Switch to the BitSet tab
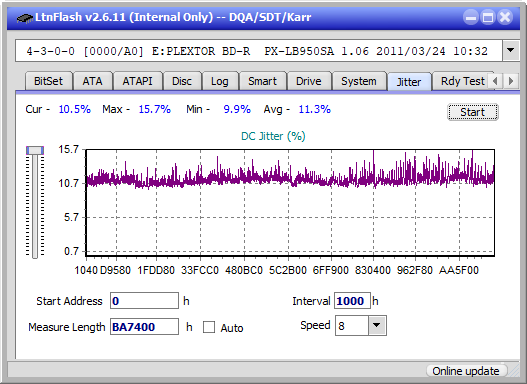The width and height of the screenshot is (527, 384). [x=48, y=81]
